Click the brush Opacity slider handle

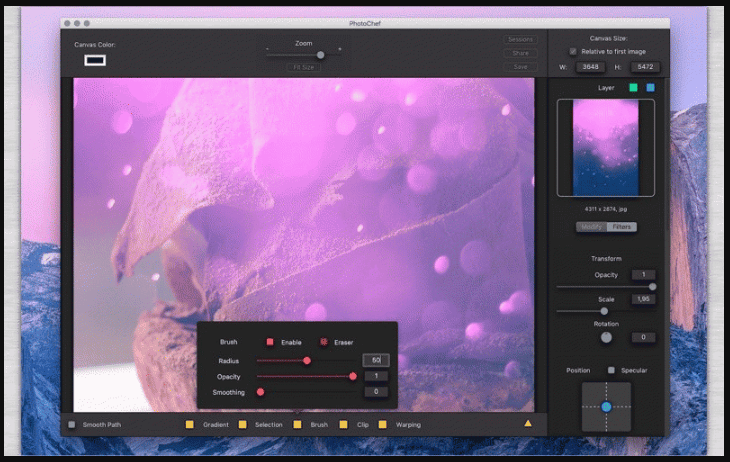tap(353, 376)
